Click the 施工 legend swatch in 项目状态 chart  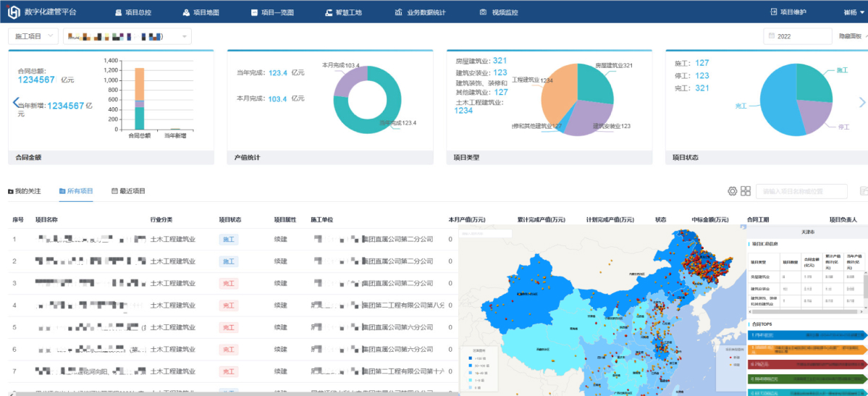(x=842, y=70)
